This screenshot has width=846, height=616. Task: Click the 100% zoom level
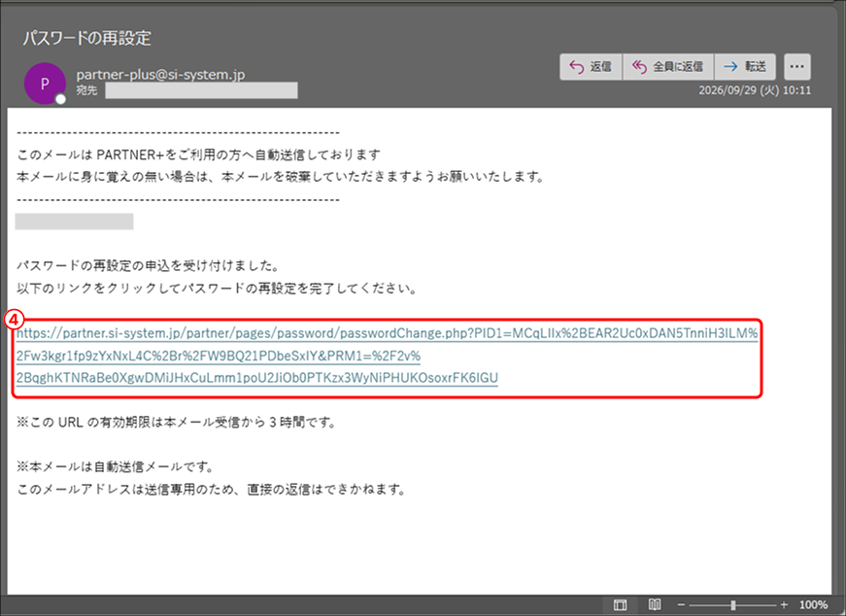pyautogui.click(x=814, y=605)
